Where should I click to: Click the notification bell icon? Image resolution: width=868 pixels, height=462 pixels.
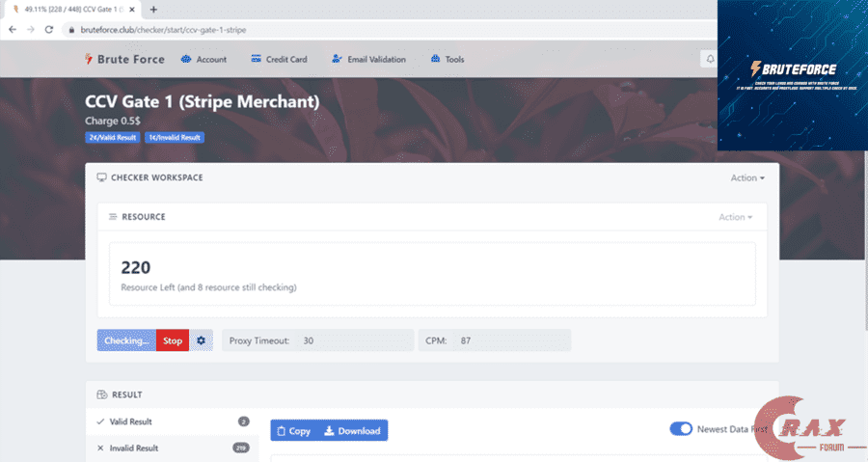710,59
